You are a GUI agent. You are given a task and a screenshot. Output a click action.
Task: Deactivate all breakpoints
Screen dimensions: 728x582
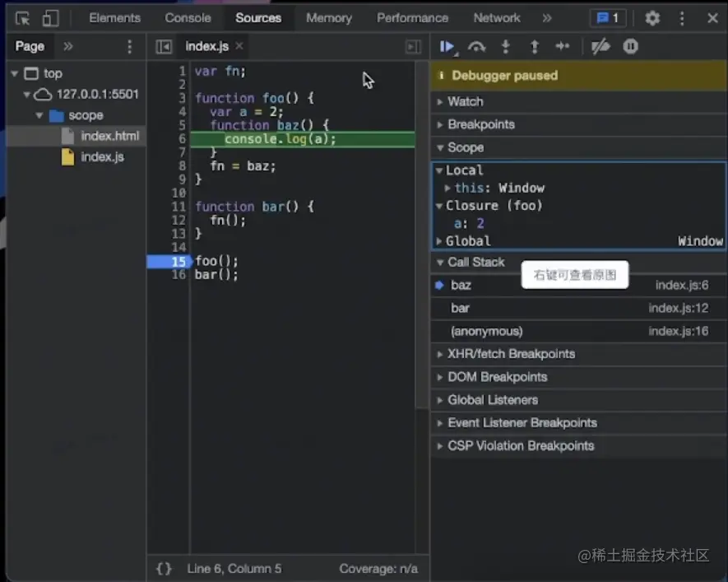click(600, 46)
